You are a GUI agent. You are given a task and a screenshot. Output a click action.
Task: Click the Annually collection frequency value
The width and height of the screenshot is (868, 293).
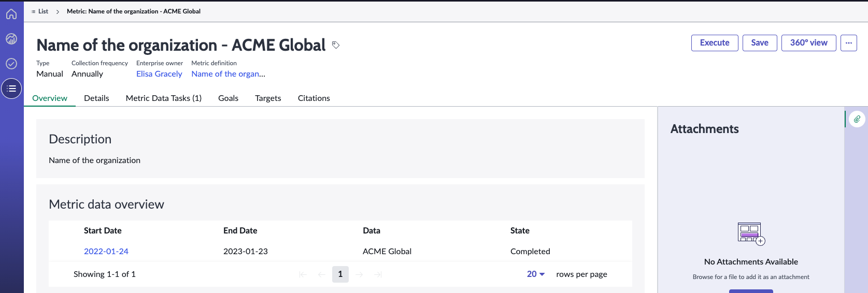pos(87,74)
